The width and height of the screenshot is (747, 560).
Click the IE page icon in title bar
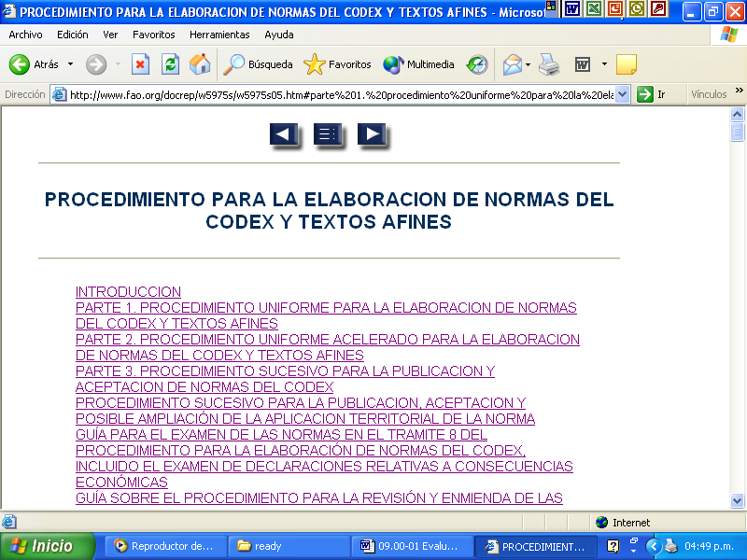(x=9, y=11)
